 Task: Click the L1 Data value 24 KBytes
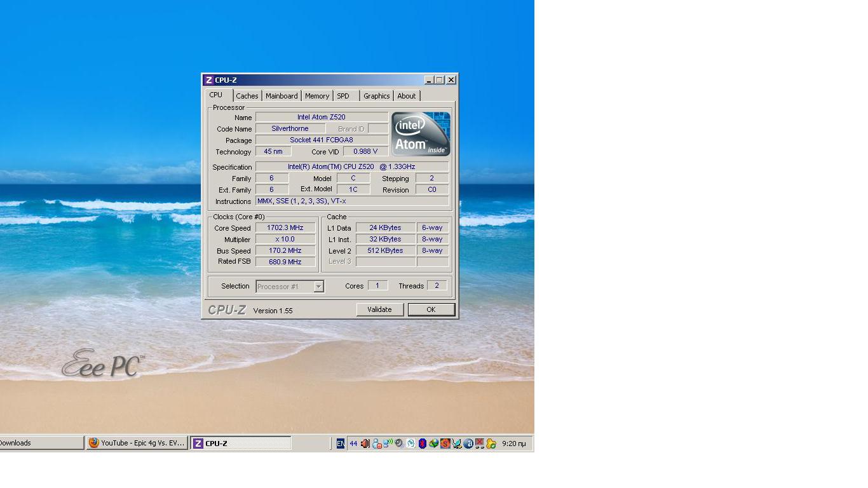coord(386,228)
